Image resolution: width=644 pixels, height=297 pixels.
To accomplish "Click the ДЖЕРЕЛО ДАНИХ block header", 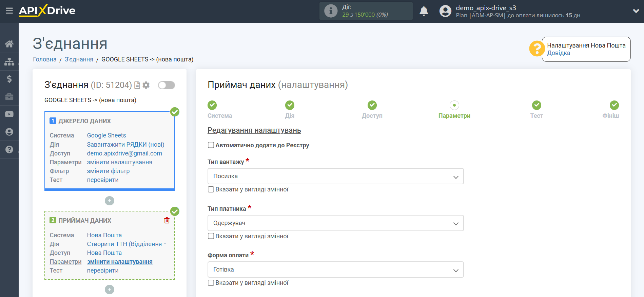I will [x=84, y=121].
